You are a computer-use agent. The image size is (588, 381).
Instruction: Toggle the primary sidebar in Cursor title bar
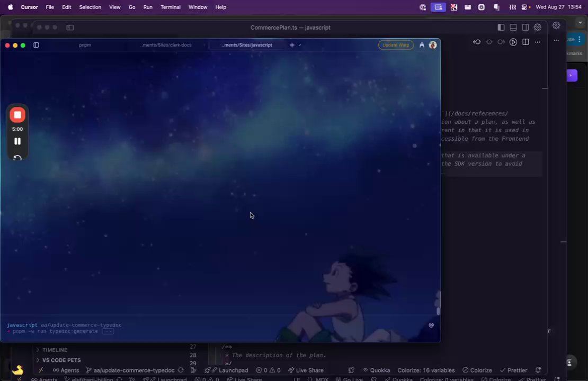[501, 28]
